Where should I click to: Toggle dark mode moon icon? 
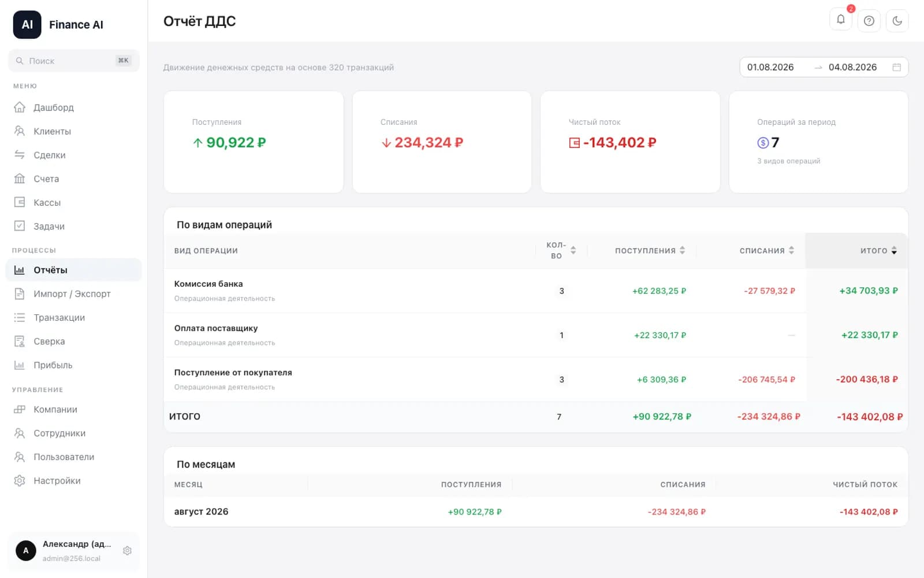pyautogui.click(x=897, y=21)
